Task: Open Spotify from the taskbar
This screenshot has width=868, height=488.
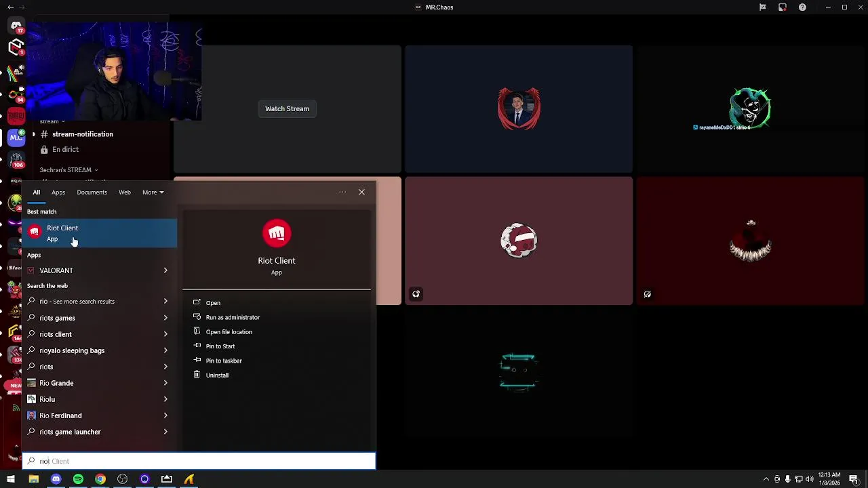Action: pos(78,479)
